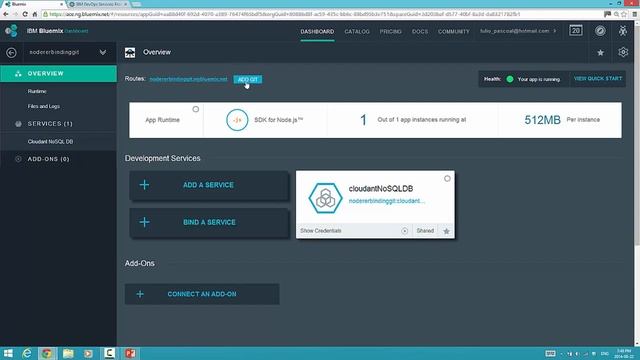
Task: Switch to the Dashboard tab
Action: 317,31
